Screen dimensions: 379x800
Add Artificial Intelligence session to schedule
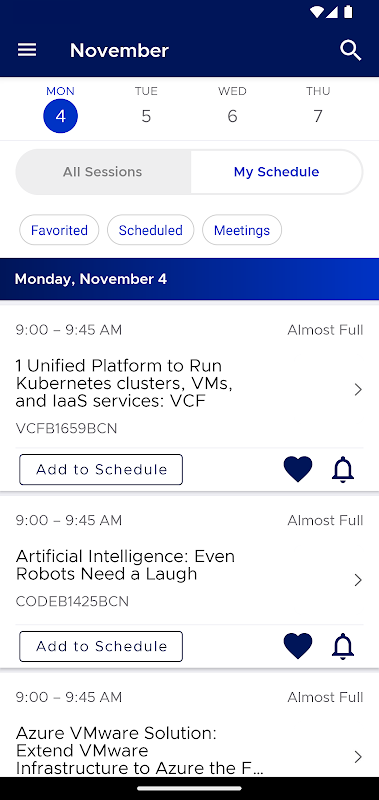point(101,646)
